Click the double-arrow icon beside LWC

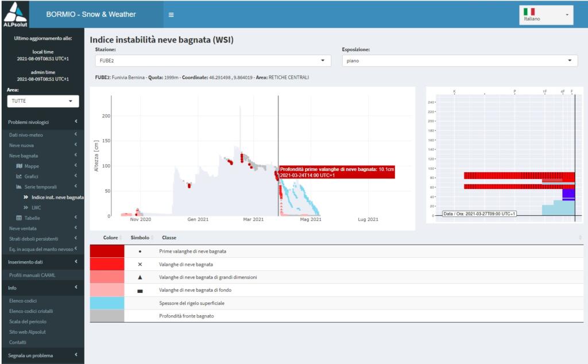(26, 207)
